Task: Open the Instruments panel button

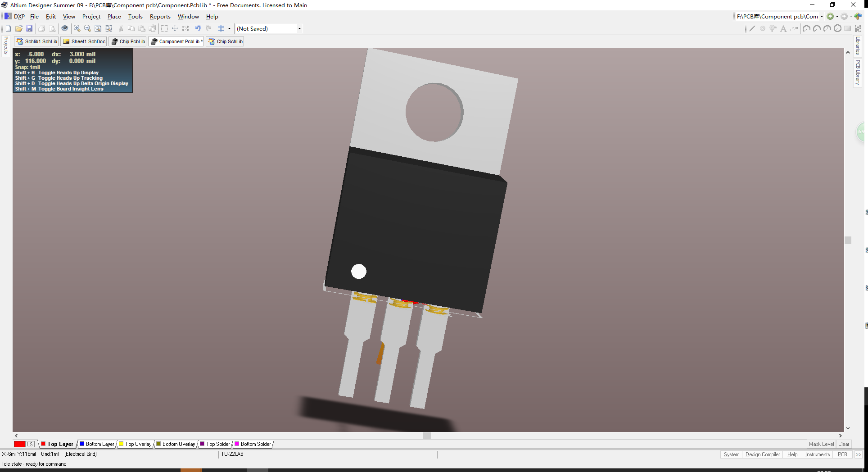Action: 818,454
